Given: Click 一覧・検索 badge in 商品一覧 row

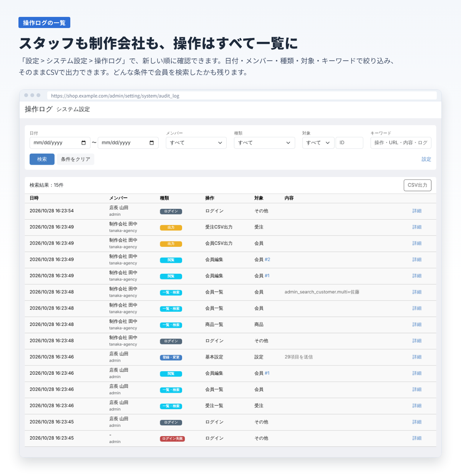Looking at the screenshot, I should tap(171, 325).
